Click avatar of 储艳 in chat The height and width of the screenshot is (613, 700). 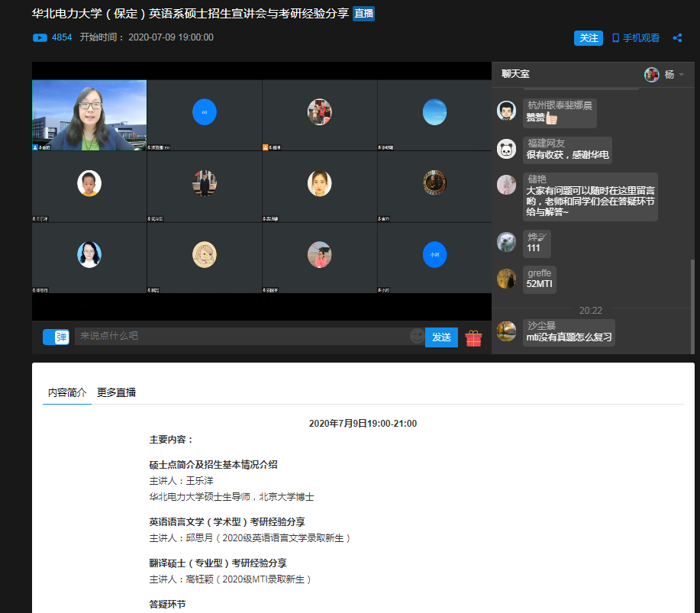[506, 185]
